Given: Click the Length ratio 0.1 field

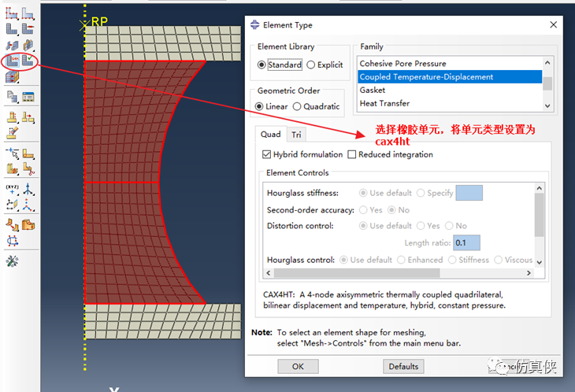Looking at the screenshot, I should [x=467, y=243].
